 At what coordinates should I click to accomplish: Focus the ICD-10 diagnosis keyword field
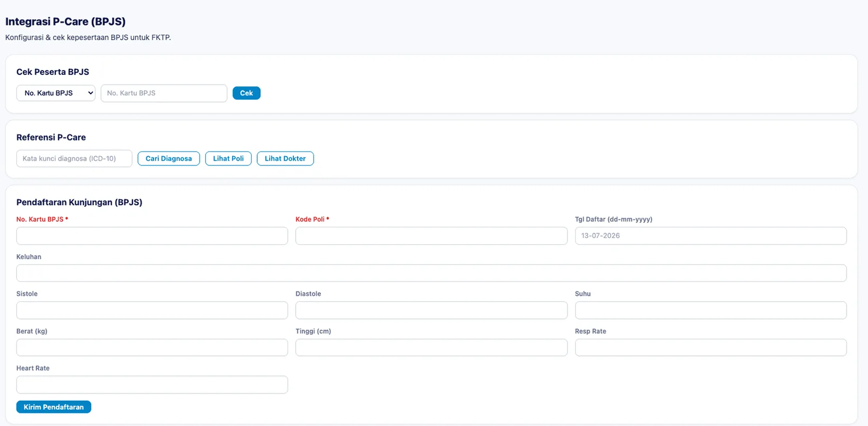coord(74,158)
